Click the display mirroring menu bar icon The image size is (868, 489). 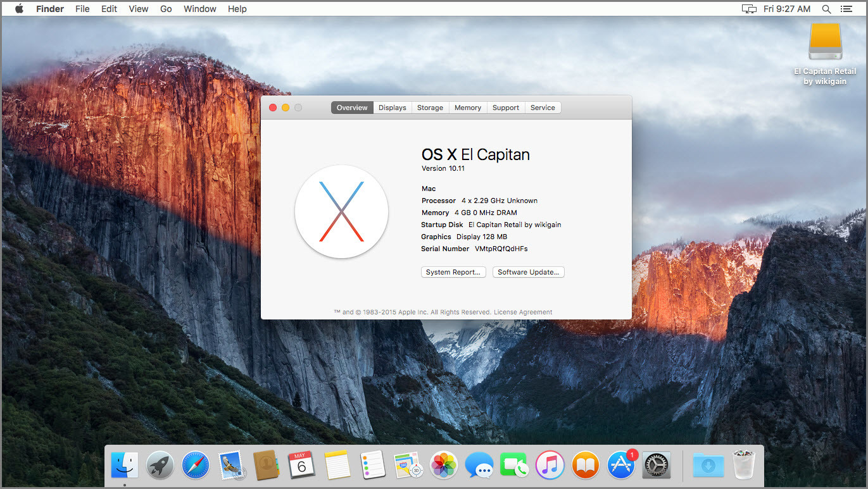749,9
